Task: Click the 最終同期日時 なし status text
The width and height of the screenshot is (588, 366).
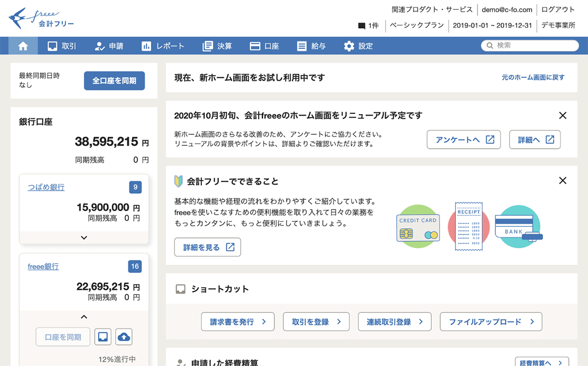Action: [39, 80]
